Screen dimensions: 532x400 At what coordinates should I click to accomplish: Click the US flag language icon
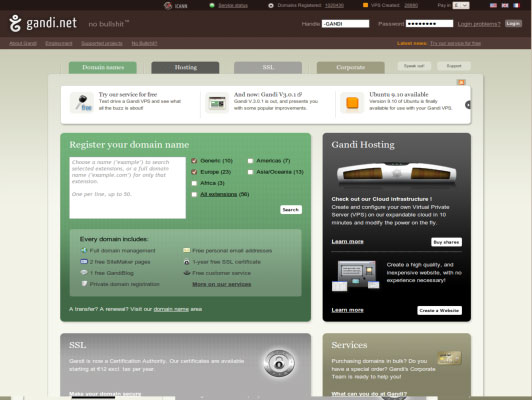click(x=493, y=5)
